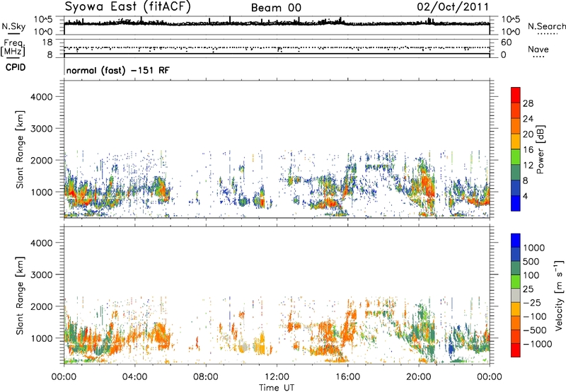Click the '18' tick on frequency axis
The width and height of the screenshot is (566, 392).
click(x=47, y=42)
